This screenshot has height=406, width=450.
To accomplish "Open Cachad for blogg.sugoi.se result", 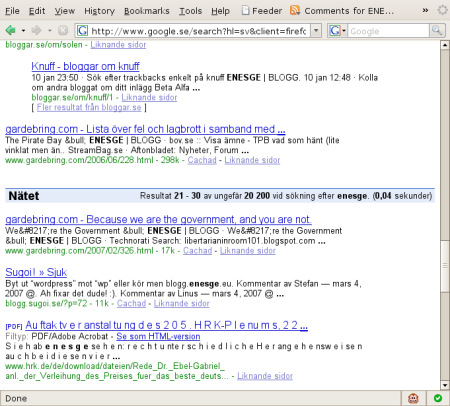I will pos(131,303).
